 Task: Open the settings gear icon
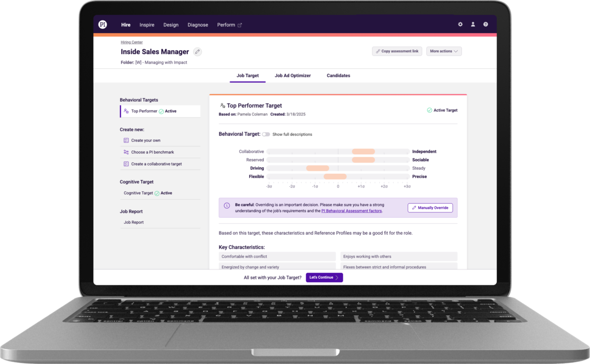[460, 24]
